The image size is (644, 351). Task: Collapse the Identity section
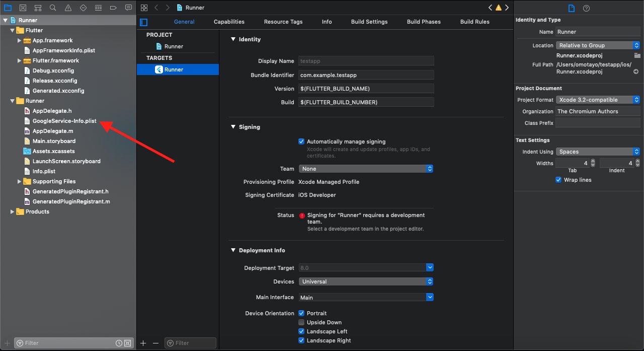pyautogui.click(x=233, y=39)
